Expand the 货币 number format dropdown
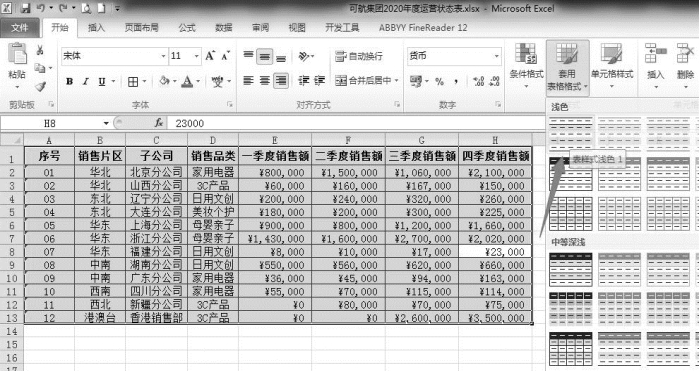The height and width of the screenshot is (371, 699). [496, 56]
